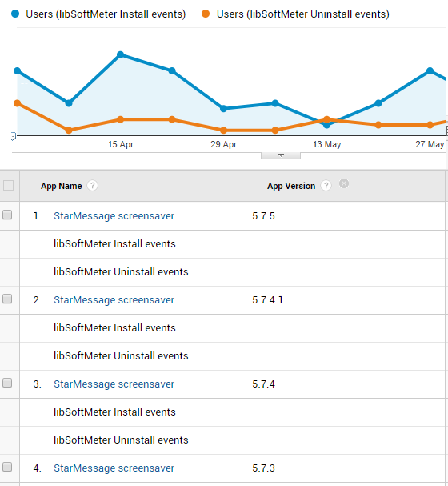Click libSoftMeter Install events under row 2

point(114,328)
